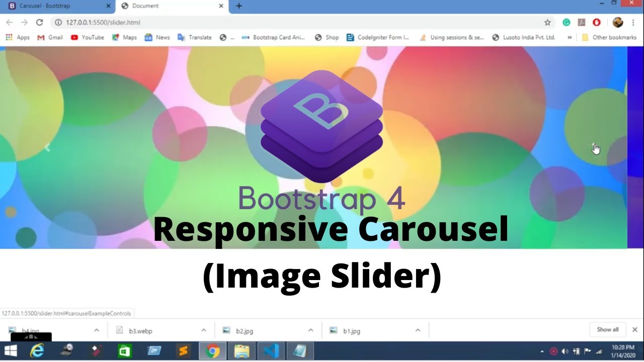This screenshot has width=644, height=362.
Task: Open the Windows Start menu
Action: tap(11, 350)
